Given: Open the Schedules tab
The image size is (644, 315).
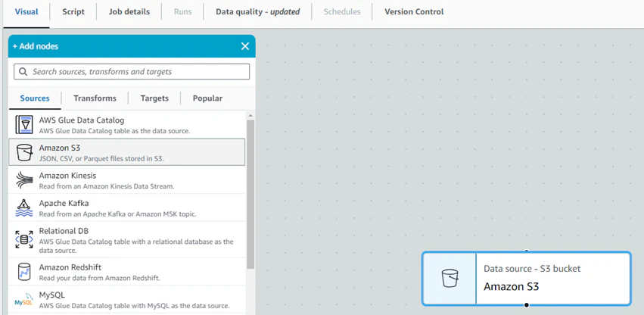Looking at the screenshot, I should coord(342,11).
